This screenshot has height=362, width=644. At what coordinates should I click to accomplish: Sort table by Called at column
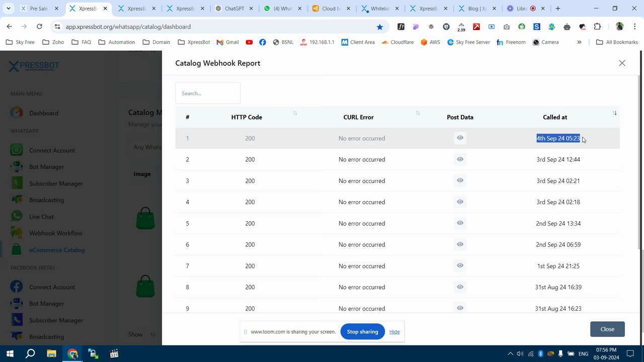click(614, 113)
